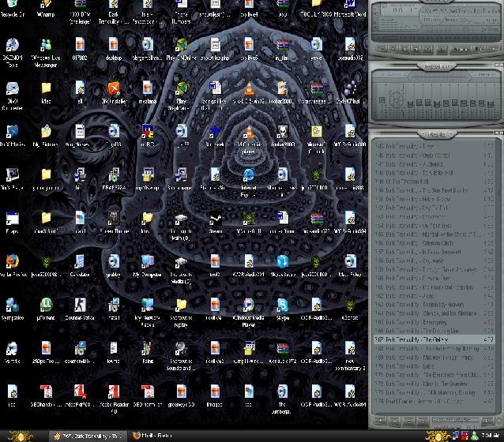Launch the µTorrent desktop shortcut
504x442 pixels.
46,309
